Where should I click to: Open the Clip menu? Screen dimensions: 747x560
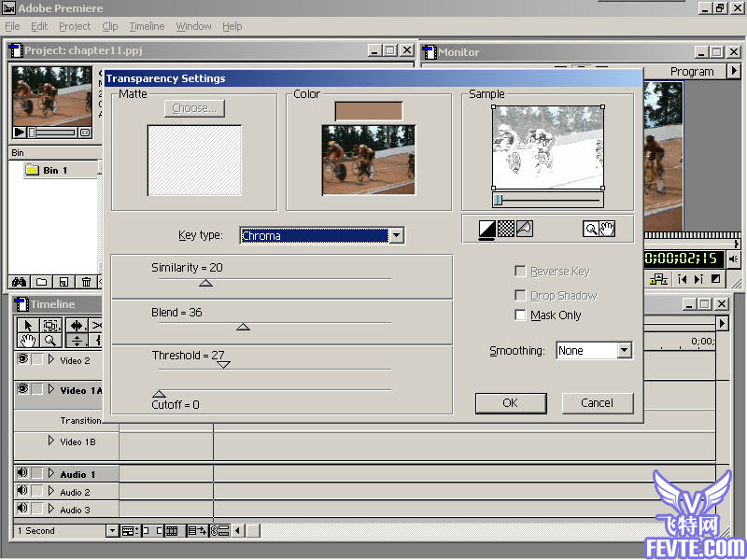coord(109,26)
